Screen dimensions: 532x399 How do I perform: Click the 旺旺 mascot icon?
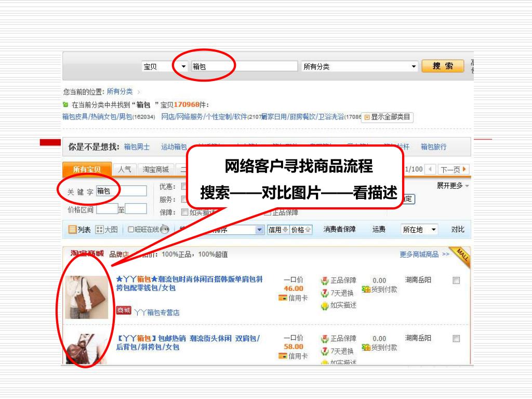click(165, 229)
